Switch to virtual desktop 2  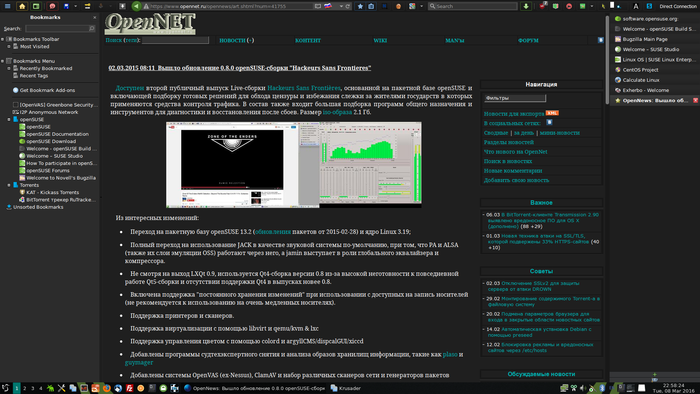pos(25,388)
